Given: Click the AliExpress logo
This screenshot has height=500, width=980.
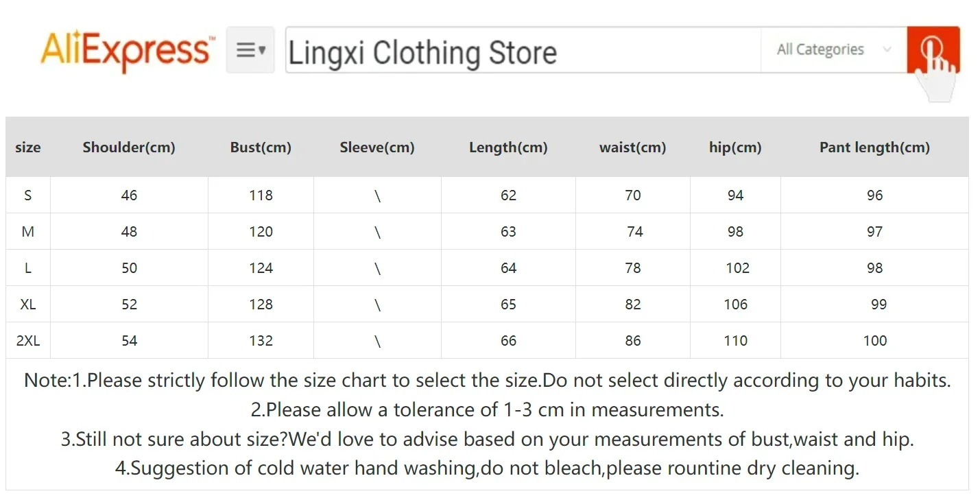Looking at the screenshot, I should tap(127, 50).
